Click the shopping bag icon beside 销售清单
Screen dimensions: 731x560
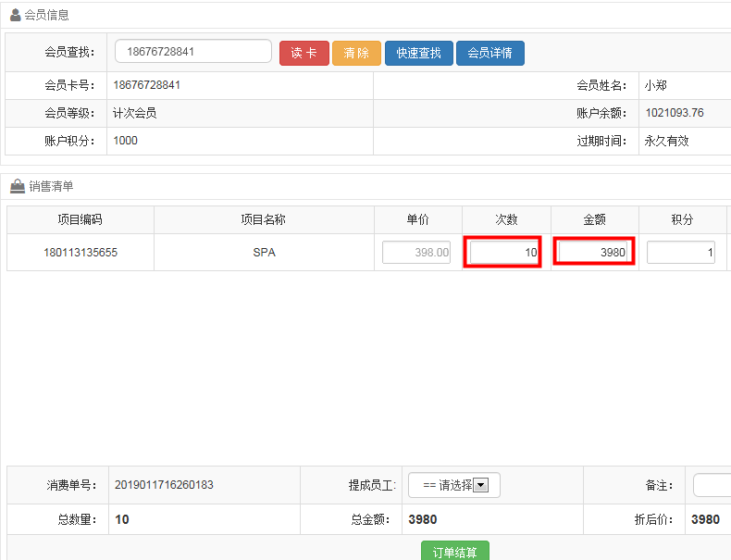17,186
